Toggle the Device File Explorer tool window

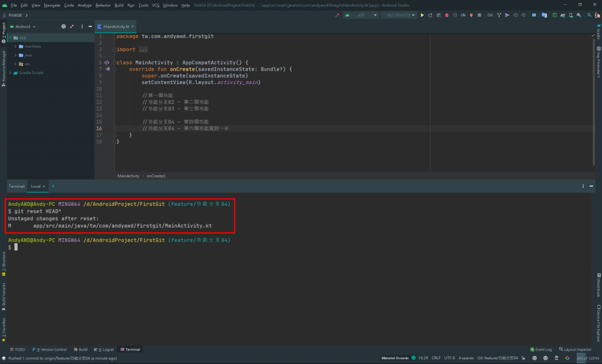(x=598, y=323)
